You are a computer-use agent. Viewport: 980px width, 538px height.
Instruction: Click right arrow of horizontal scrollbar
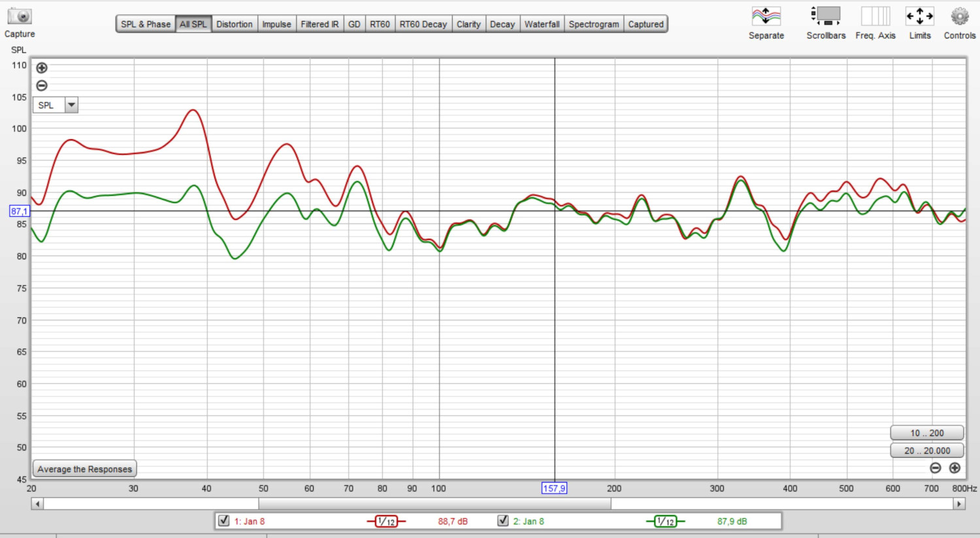pyautogui.click(x=959, y=504)
